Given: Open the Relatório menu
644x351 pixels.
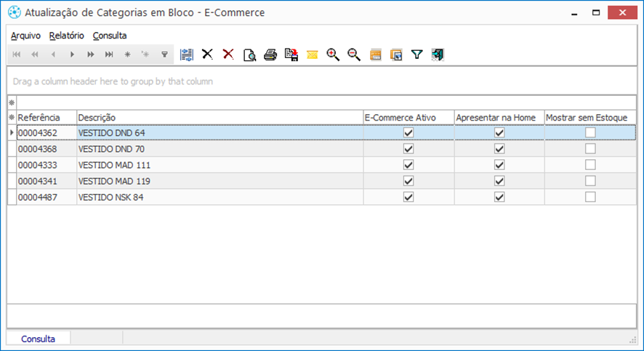Looking at the screenshot, I should tap(67, 36).
